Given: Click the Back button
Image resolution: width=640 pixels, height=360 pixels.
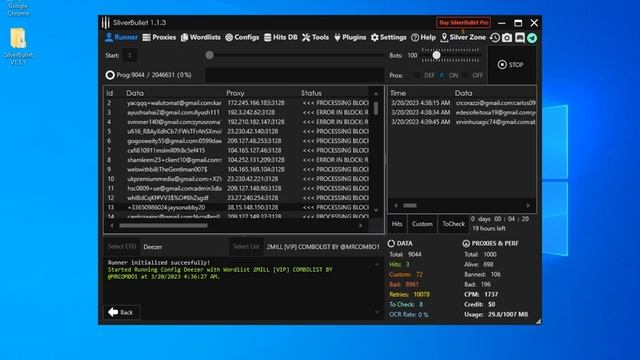Looking at the screenshot, I should click(x=122, y=312).
